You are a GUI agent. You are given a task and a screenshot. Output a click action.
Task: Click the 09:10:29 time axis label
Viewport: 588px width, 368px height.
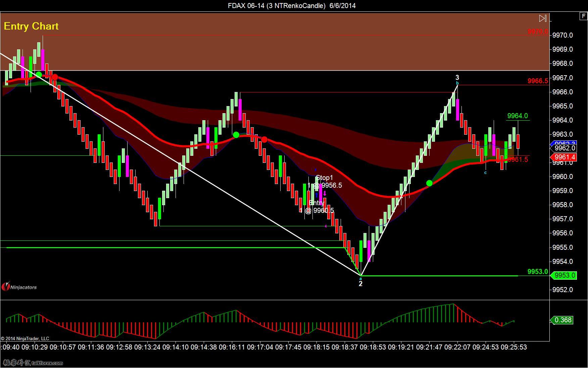coord(35,347)
